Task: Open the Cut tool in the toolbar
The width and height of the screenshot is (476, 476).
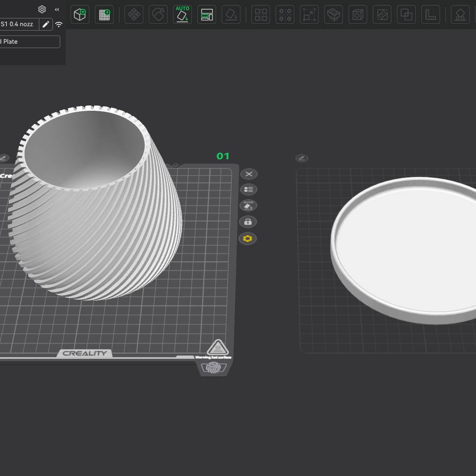Action: coord(382,15)
